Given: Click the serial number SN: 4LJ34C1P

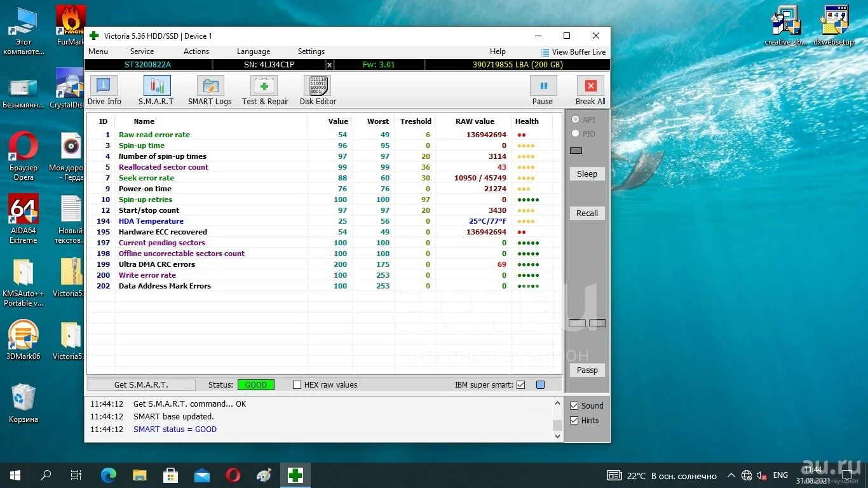Looking at the screenshot, I should pos(269,65).
